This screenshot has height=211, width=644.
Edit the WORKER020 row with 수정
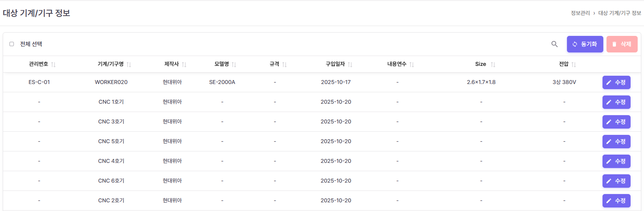616,82
